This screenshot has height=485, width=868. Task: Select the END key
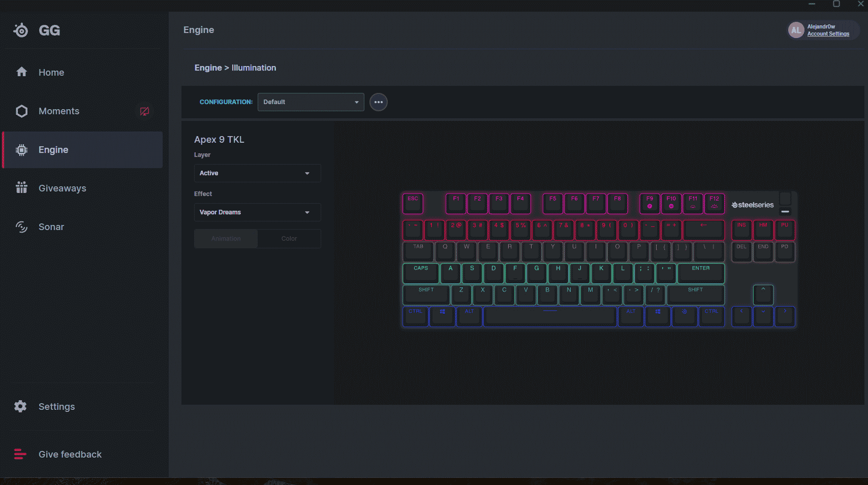pyautogui.click(x=763, y=252)
